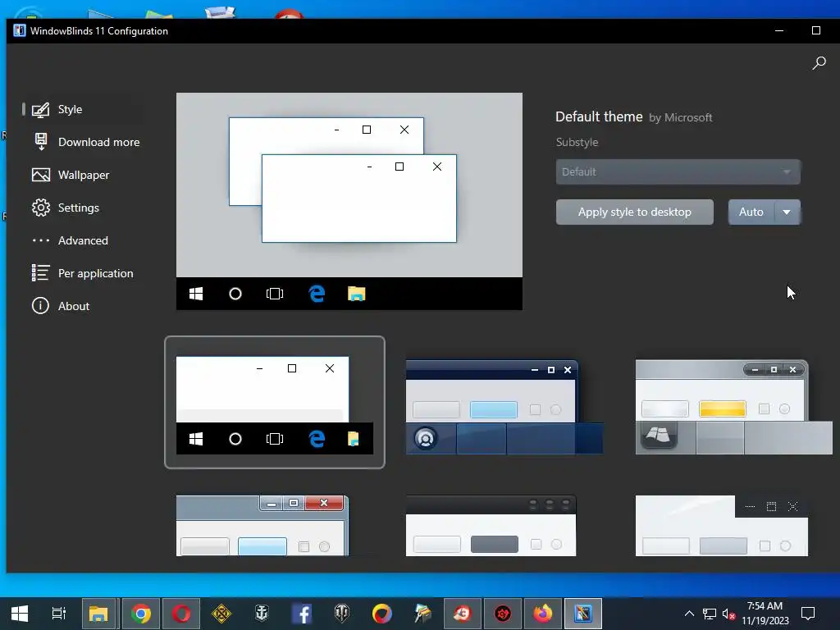Image resolution: width=840 pixels, height=630 pixels.
Task: Open File Explorer from taskbar
Action: click(98, 614)
